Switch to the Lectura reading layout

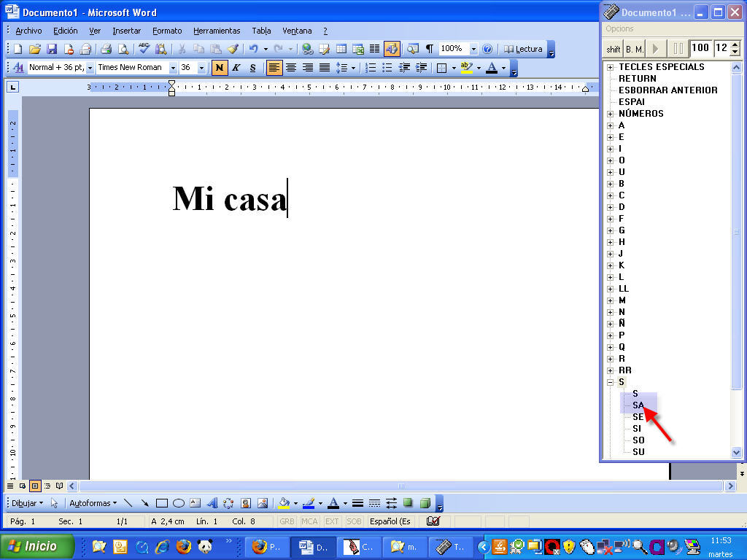pos(523,49)
